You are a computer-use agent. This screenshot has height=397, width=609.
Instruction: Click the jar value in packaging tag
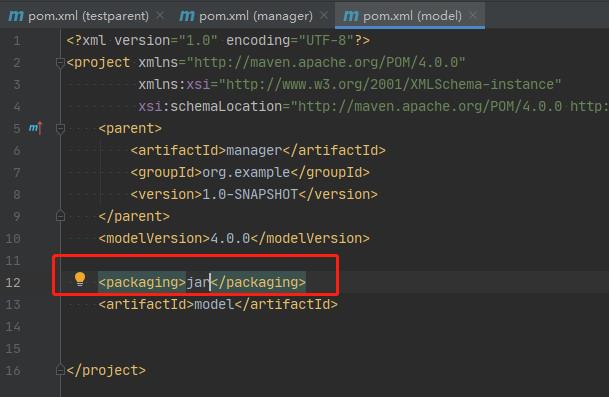point(198,282)
